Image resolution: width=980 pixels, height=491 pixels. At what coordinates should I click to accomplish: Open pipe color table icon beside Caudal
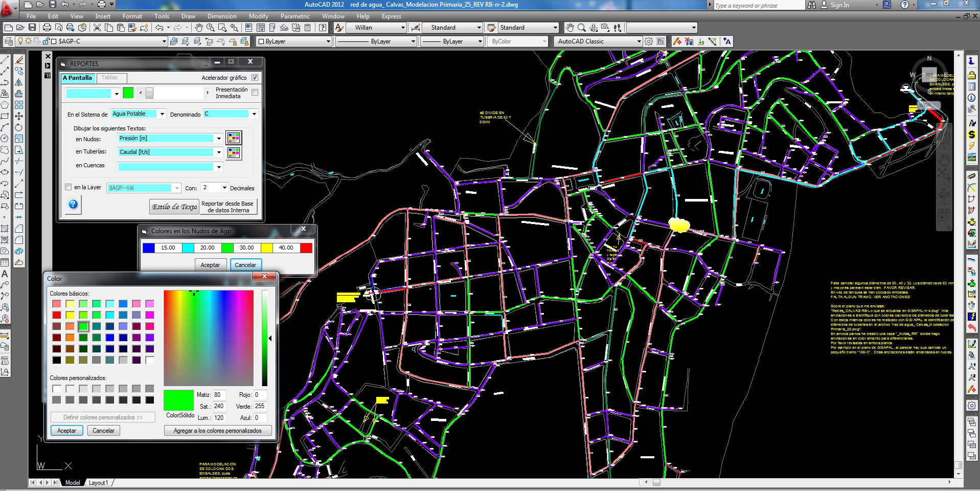pos(234,152)
